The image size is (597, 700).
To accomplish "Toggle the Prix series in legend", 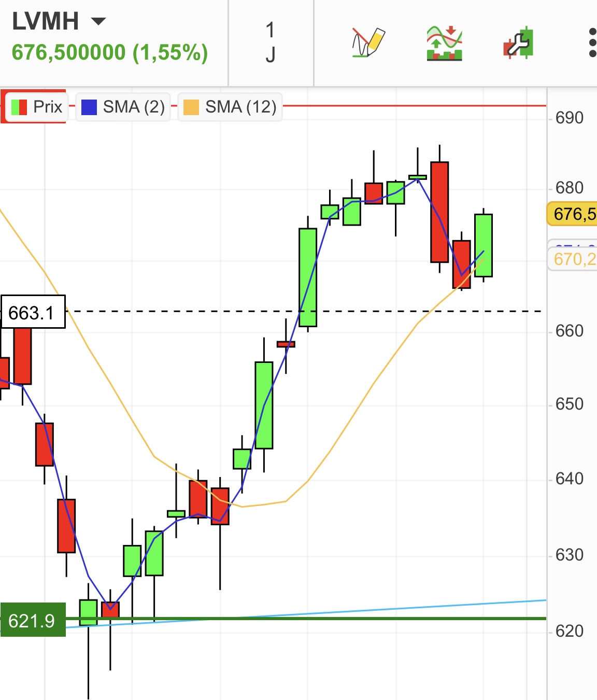I will pos(47,107).
